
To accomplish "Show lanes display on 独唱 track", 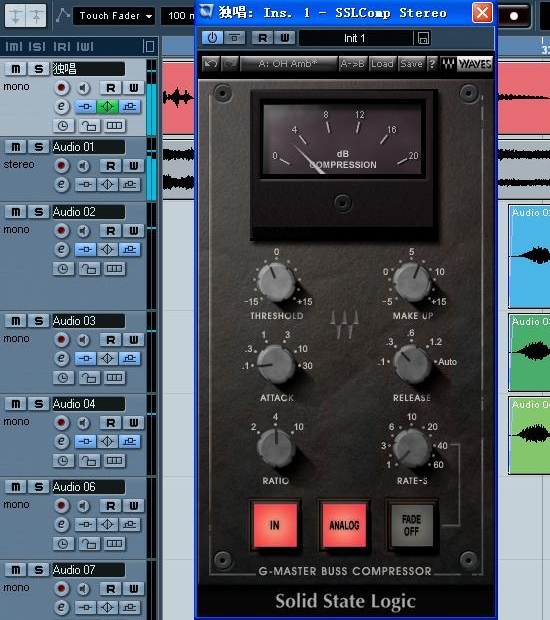I will pyautogui.click(x=115, y=126).
